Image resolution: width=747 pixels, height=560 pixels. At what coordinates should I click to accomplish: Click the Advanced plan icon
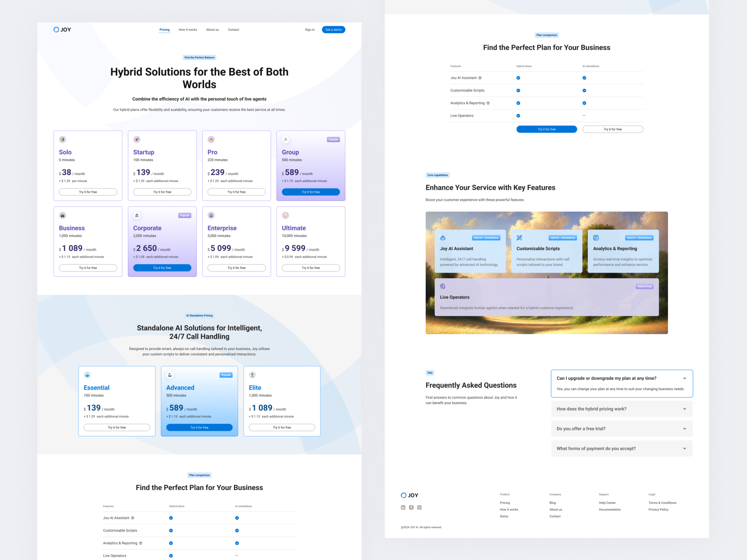pos(170,375)
